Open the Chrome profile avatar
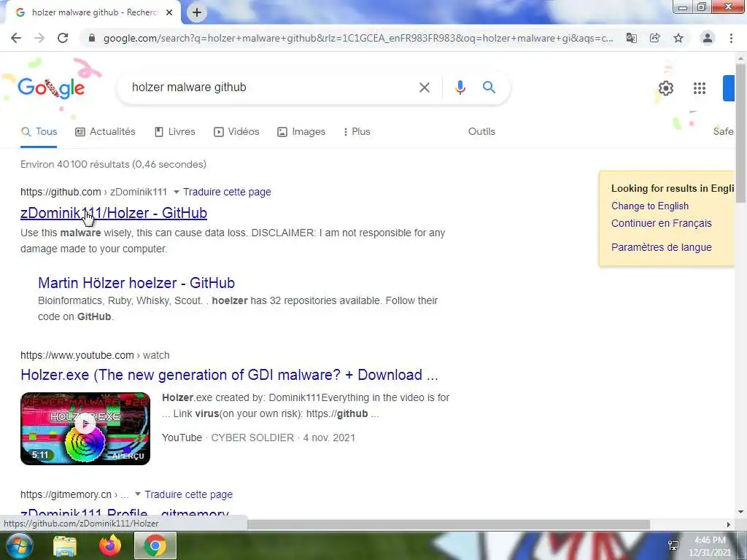747x560 pixels. (x=708, y=38)
